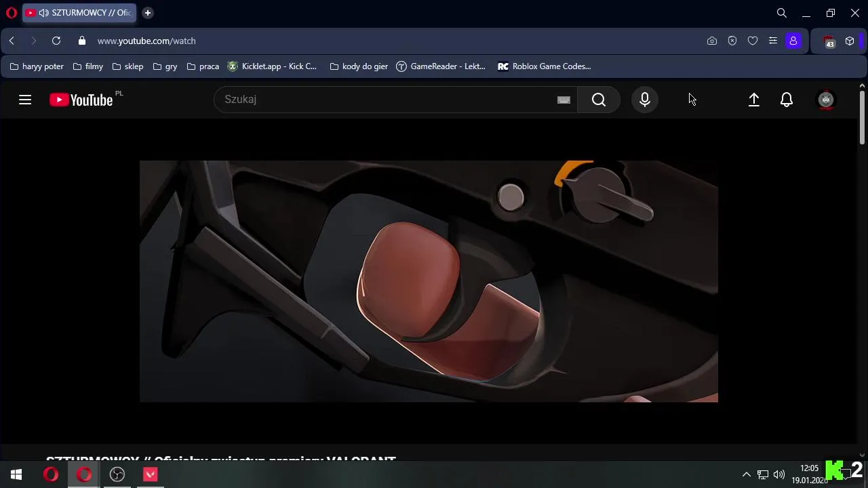The width and height of the screenshot is (868, 488).
Task: Go back with browser back arrow
Action: tap(12, 41)
